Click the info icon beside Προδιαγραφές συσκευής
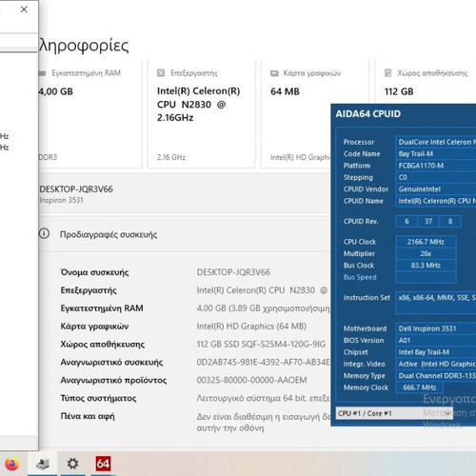 tap(44, 234)
